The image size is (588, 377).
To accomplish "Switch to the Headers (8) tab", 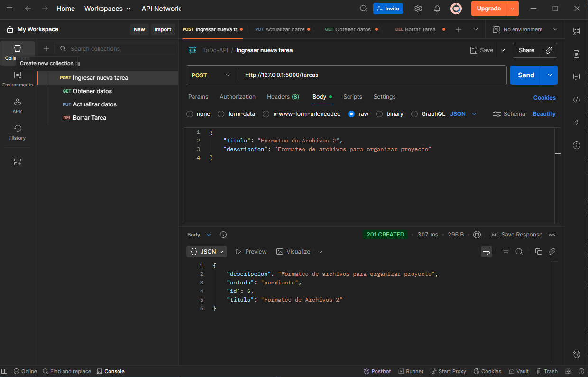I will tap(283, 97).
